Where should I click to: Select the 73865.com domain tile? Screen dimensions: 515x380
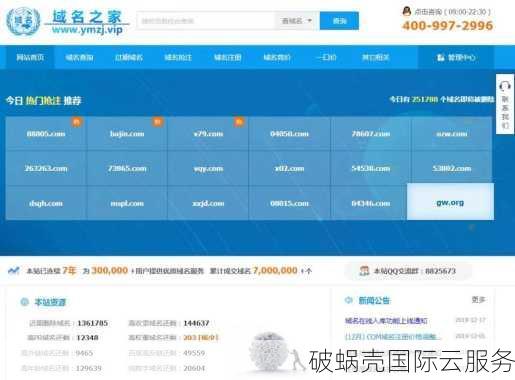(x=127, y=168)
